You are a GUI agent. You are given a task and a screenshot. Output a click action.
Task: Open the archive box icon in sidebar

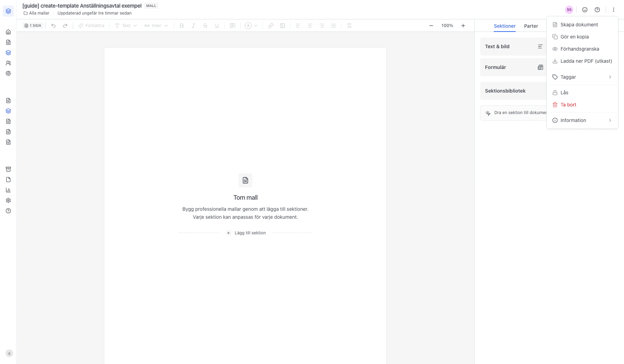pyautogui.click(x=8, y=169)
